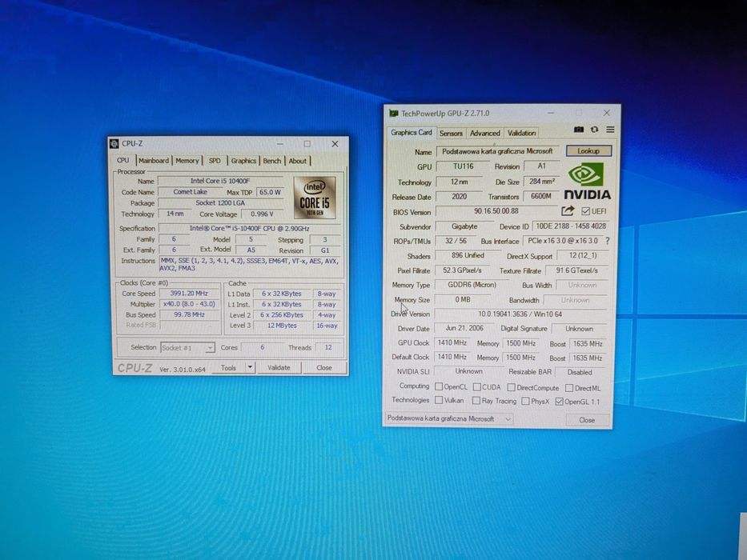This screenshot has height=560, width=747.
Task: Click the BIOS export share icon
Action: click(x=568, y=210)
